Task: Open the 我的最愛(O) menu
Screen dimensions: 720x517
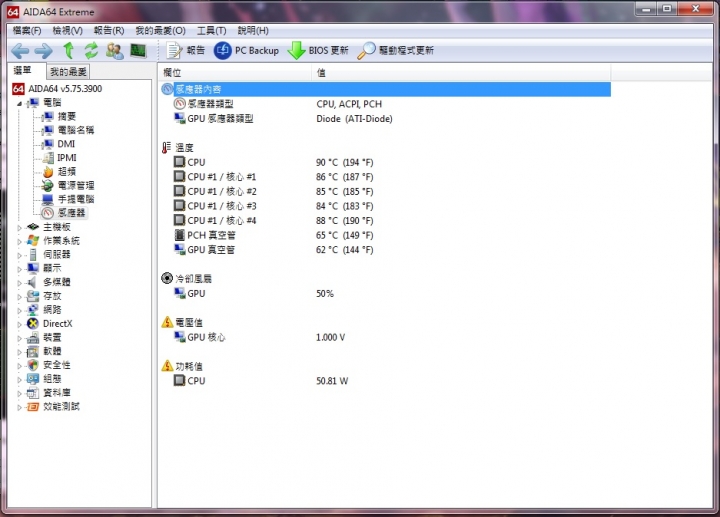Action: (160, 31)
